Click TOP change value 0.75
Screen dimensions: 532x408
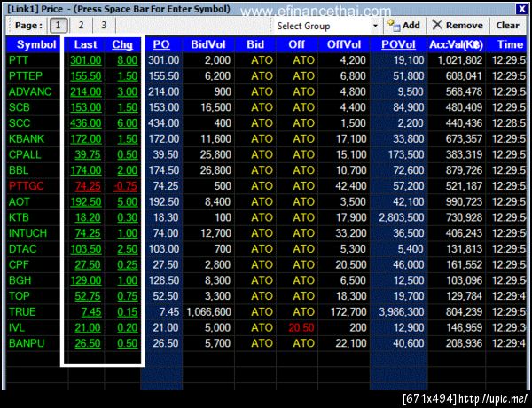click(127, 296)
